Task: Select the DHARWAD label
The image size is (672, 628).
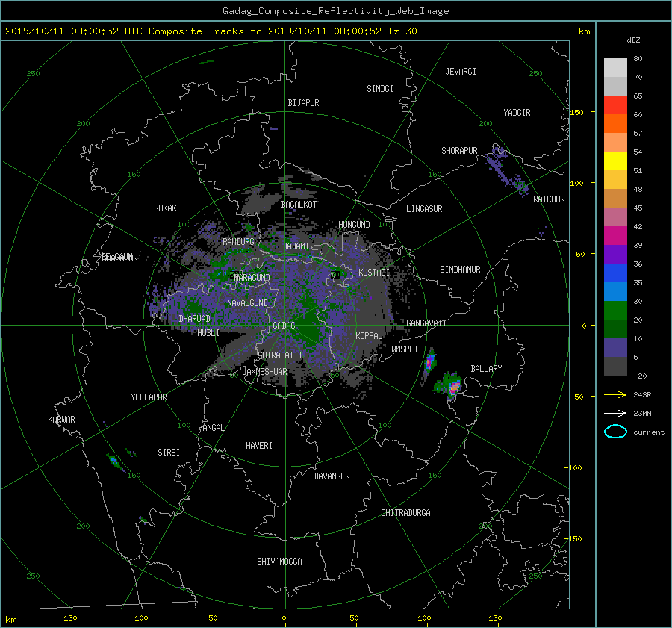Action: point(194,319)
